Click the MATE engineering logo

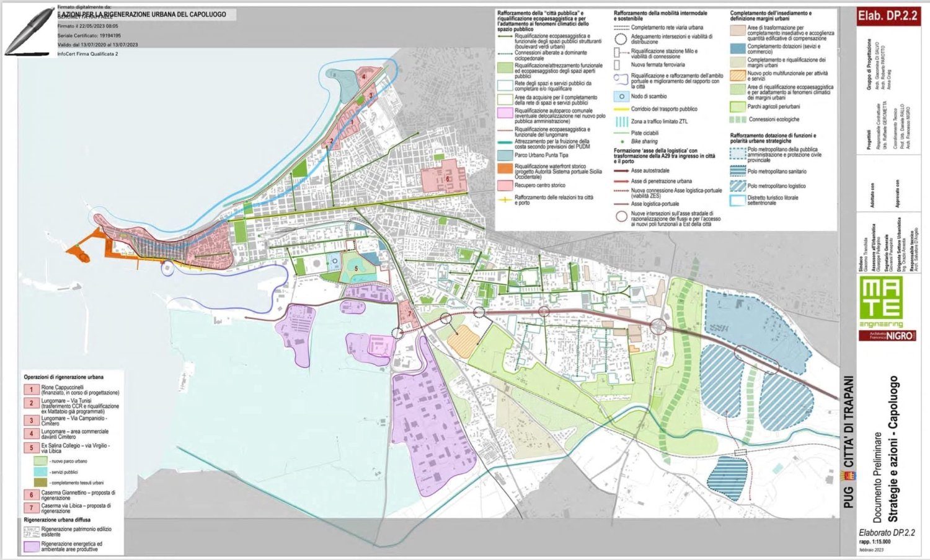(x=880, y=302)
